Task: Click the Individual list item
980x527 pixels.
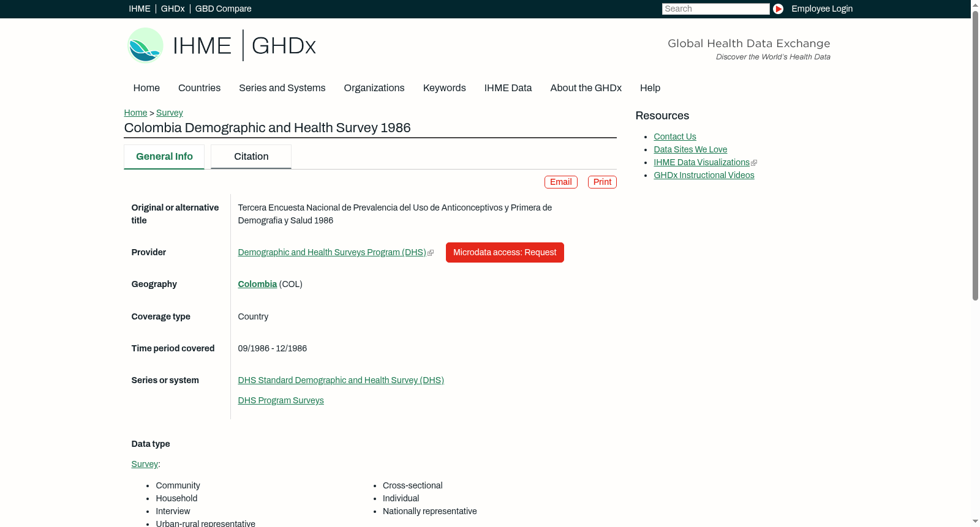Action: 401,498
